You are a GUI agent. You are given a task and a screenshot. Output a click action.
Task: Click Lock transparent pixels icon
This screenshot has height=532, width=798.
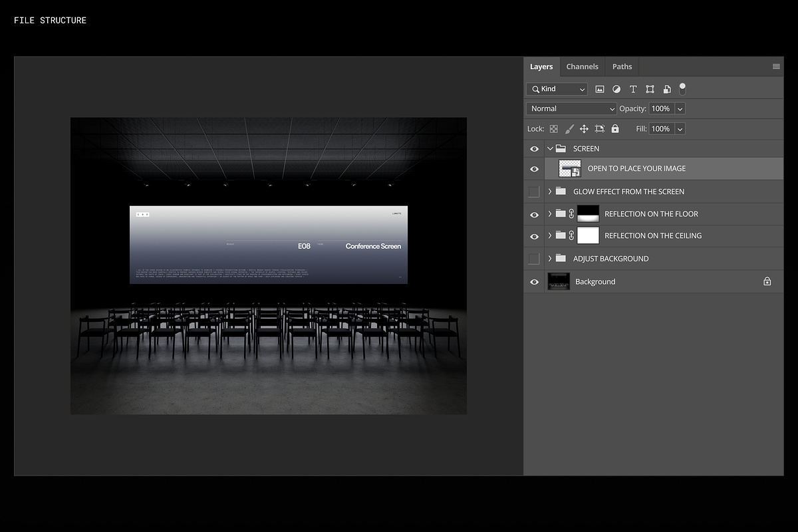tap(553, 129)
